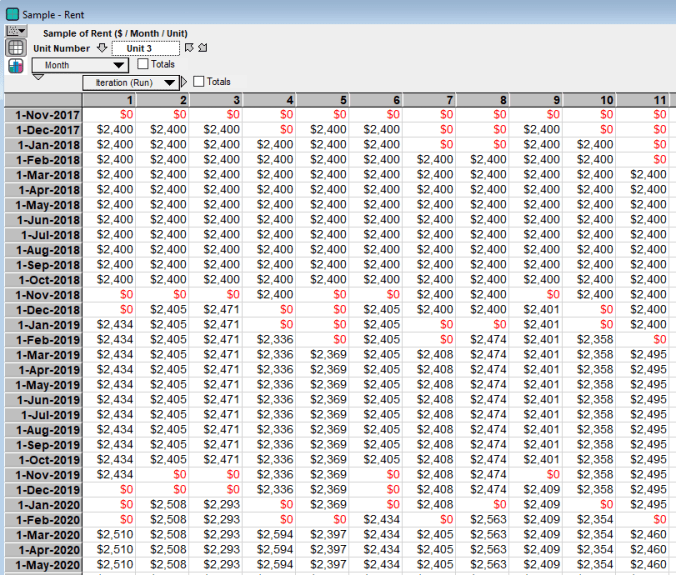The width and height of the screenshot is (676, 575).
Task: Click the Unit Number down-arrow slicer icon
Action: tap(102, 48)
